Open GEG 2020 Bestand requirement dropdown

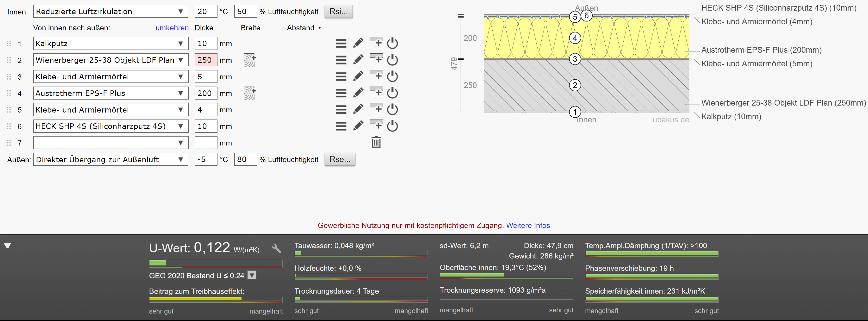(x=252, y=275)
